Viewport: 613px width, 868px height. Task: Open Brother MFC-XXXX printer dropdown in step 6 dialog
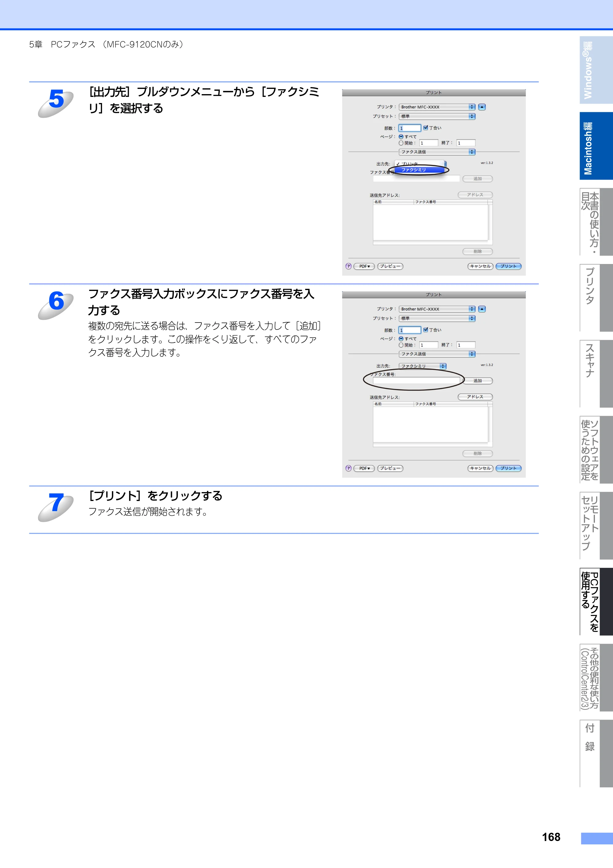[x=437, y=309]
